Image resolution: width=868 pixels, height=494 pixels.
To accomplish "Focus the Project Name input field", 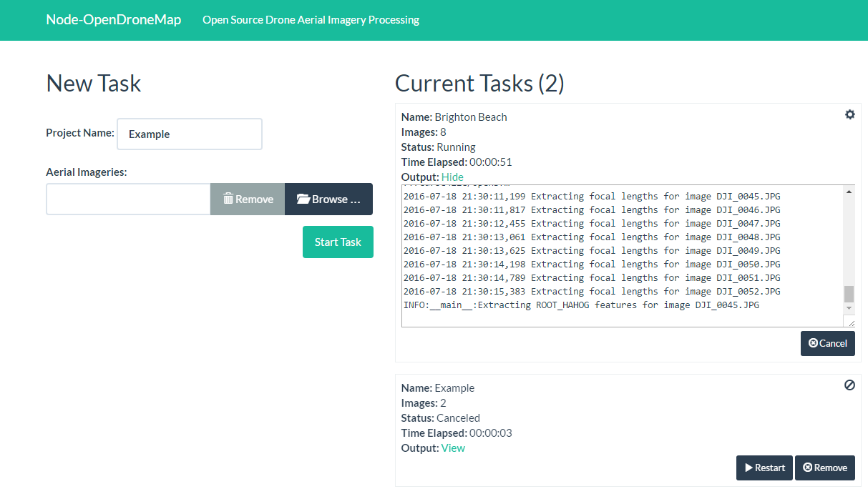I will (190, 134).
